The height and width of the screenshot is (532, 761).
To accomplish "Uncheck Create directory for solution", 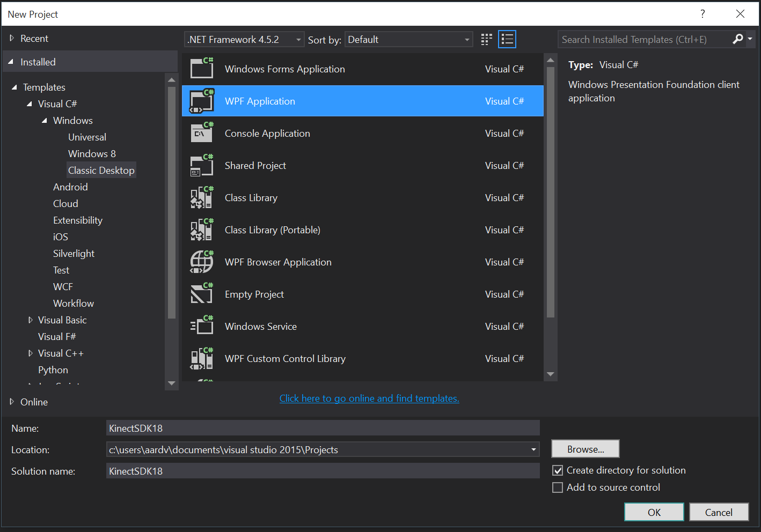I will (558, 470).
